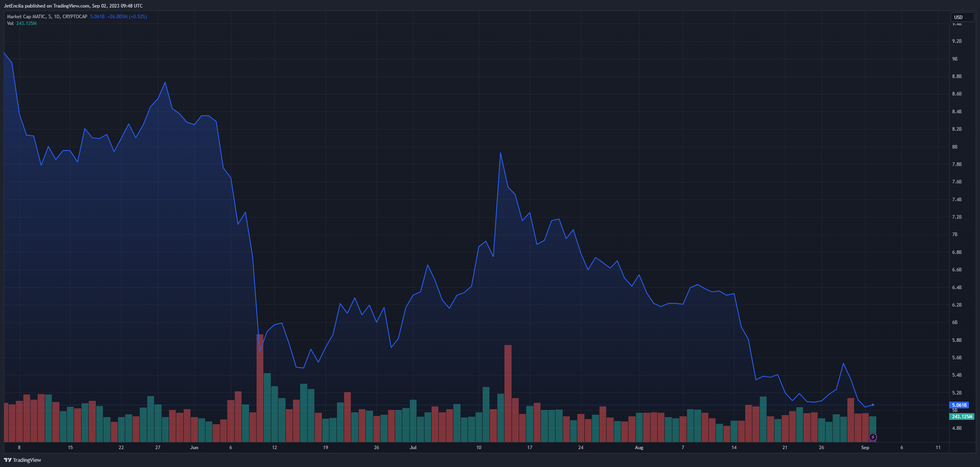Click the +26.001M (+0.52%) change value
The height and width of the screenshot is (467, 980).
tap(127, 17)
